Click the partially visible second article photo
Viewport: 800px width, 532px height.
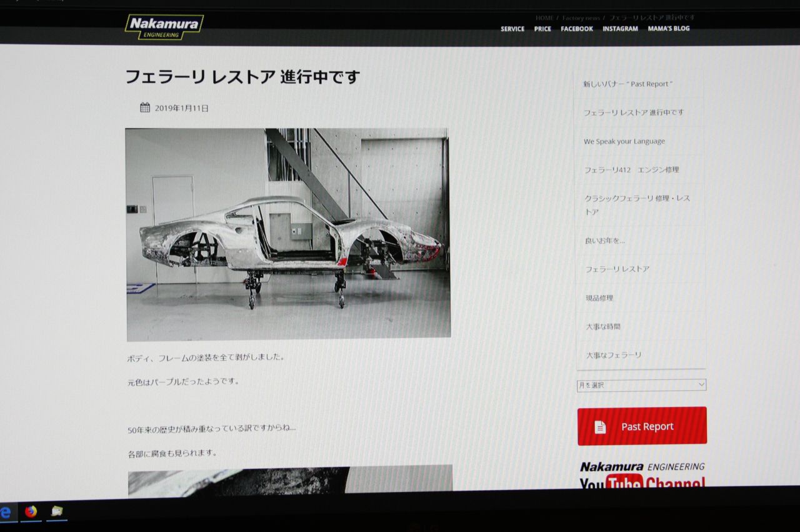click(291, 481)
